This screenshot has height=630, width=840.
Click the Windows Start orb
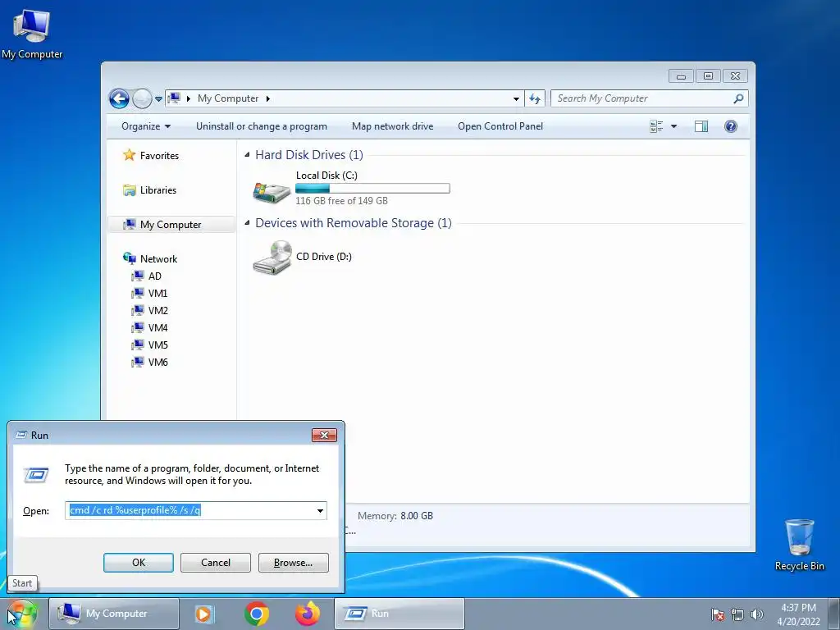[22, 614]
